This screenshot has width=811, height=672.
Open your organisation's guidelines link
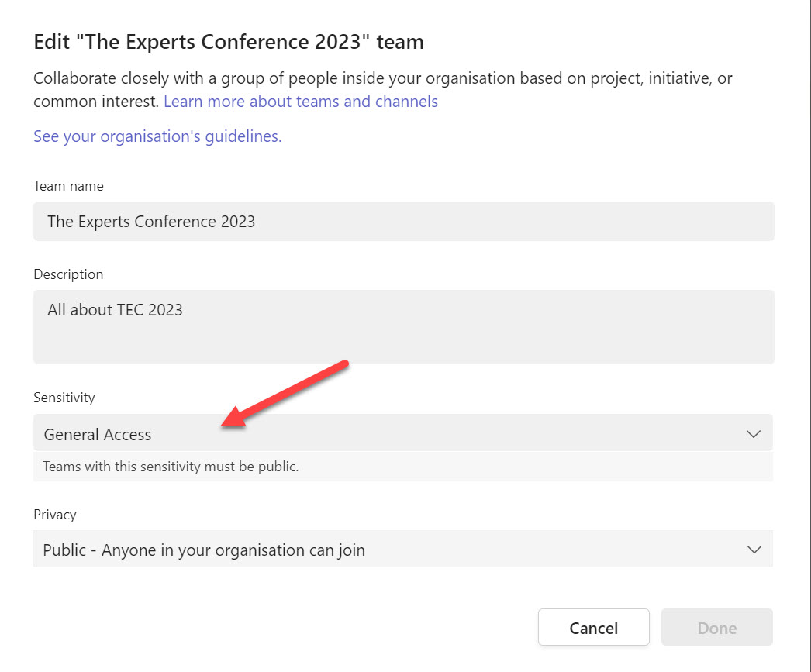pos(157,136)
